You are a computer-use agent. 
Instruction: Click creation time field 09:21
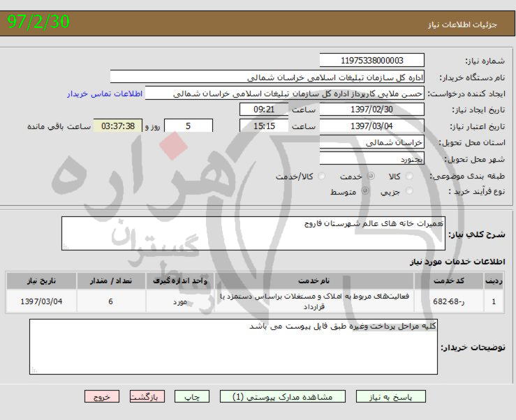coord(264,110)
